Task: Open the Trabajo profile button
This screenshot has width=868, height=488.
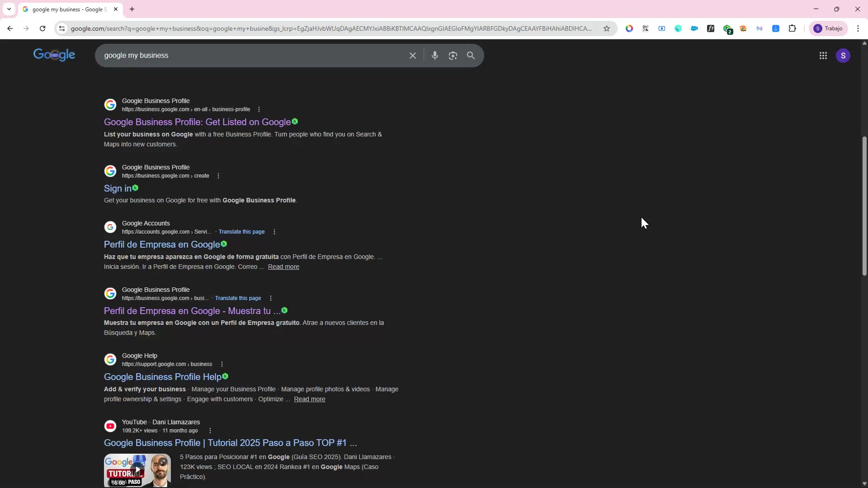Action: click(828, 28)
